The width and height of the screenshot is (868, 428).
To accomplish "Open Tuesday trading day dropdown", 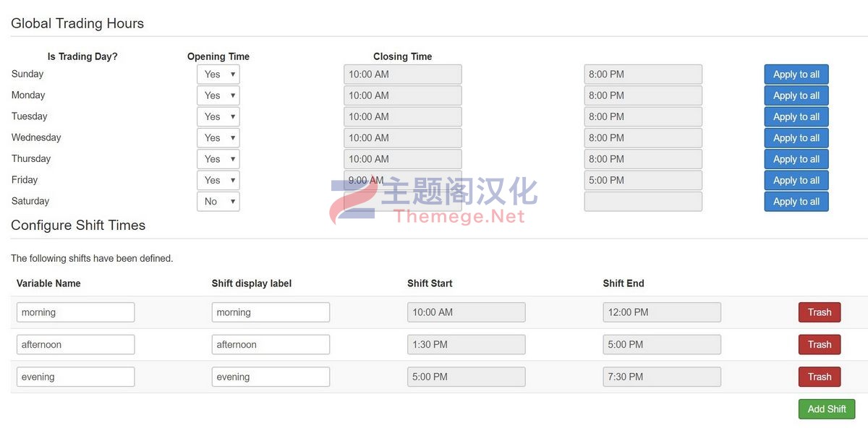I will [218, 116].
